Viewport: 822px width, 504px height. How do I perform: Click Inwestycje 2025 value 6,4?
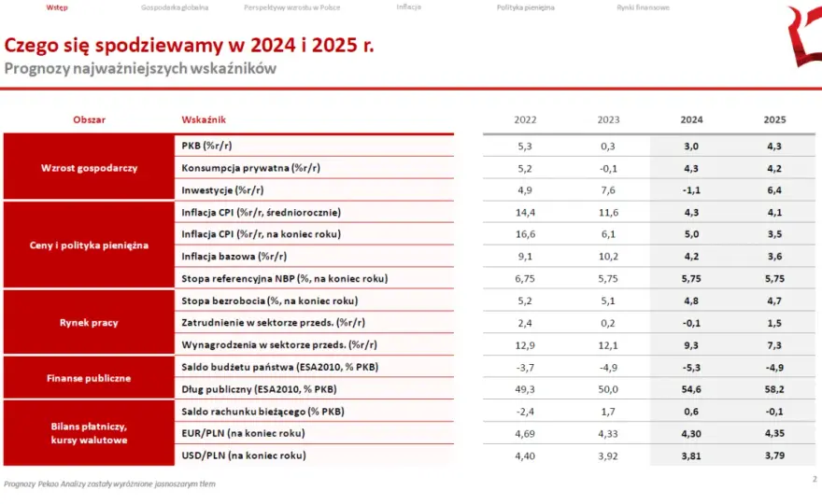click(x=774, y=190)
